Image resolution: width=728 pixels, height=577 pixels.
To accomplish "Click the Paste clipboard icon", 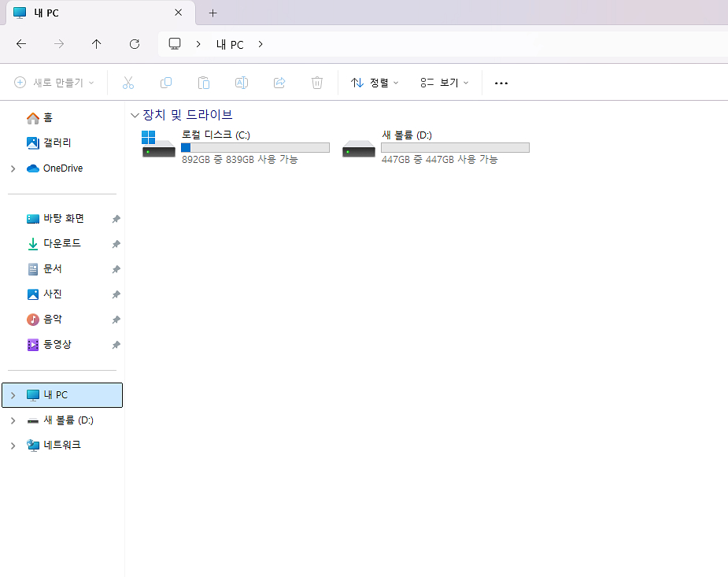I will 204,83.
